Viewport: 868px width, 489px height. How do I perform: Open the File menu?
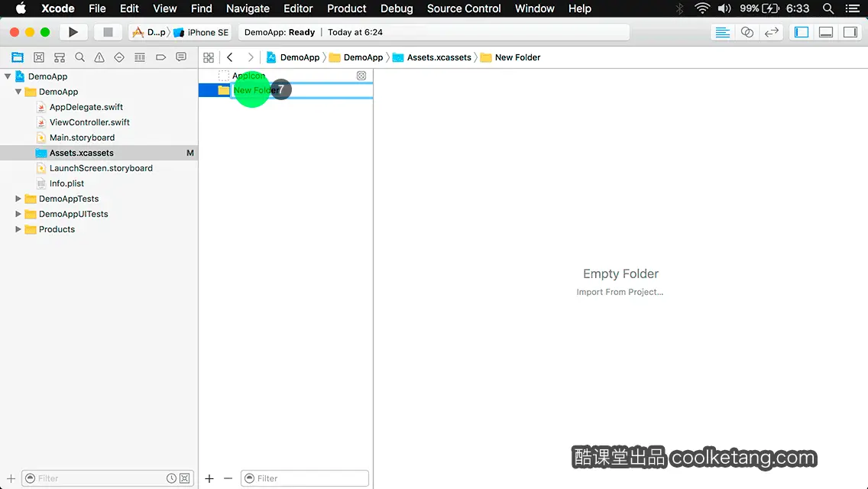point(97,8)
